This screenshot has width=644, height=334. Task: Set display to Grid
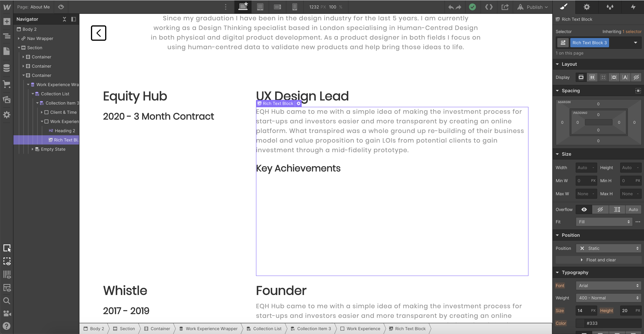coord(603,77)
